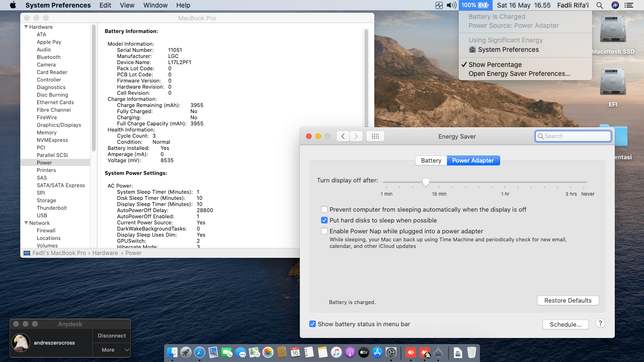
Task: Open Trash at the Dock's end
Action: (471, 352)
